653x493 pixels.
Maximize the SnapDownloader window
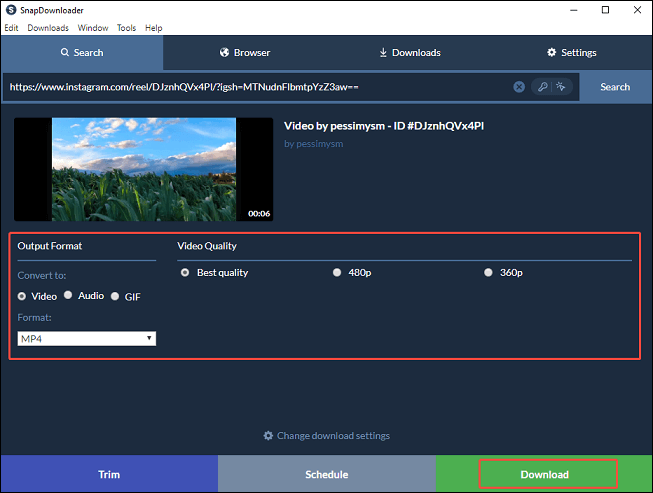tap(606, 10)
